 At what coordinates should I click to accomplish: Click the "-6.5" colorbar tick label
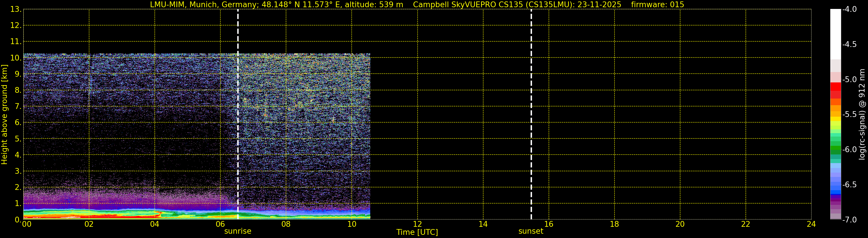point(849,185)
